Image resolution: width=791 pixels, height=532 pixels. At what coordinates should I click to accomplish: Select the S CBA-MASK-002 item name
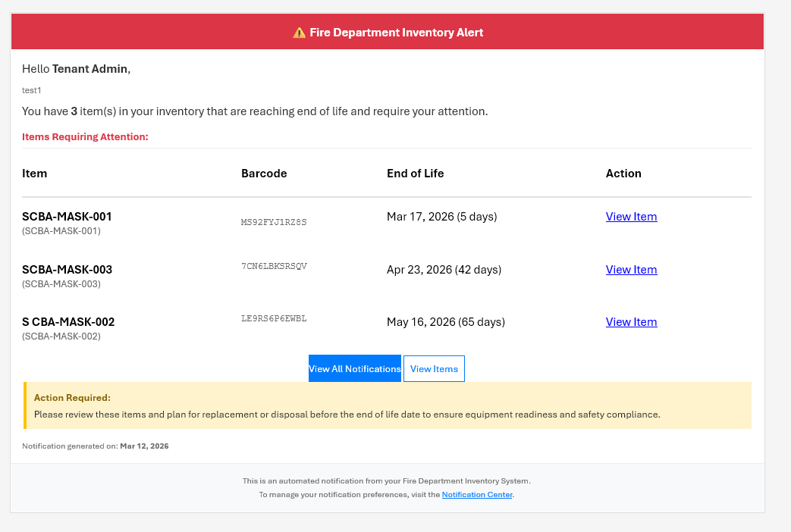click(68, 321)
